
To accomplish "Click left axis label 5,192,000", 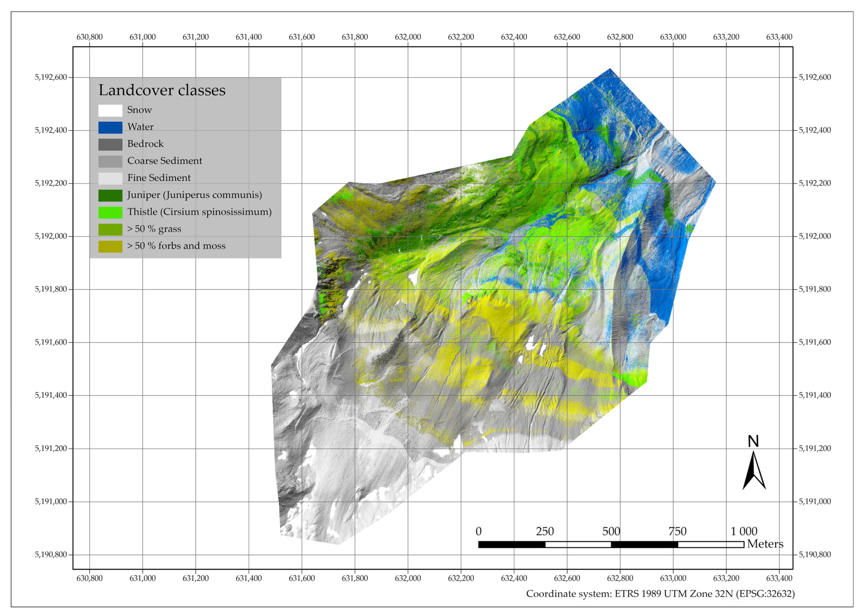I will point(51,236).
